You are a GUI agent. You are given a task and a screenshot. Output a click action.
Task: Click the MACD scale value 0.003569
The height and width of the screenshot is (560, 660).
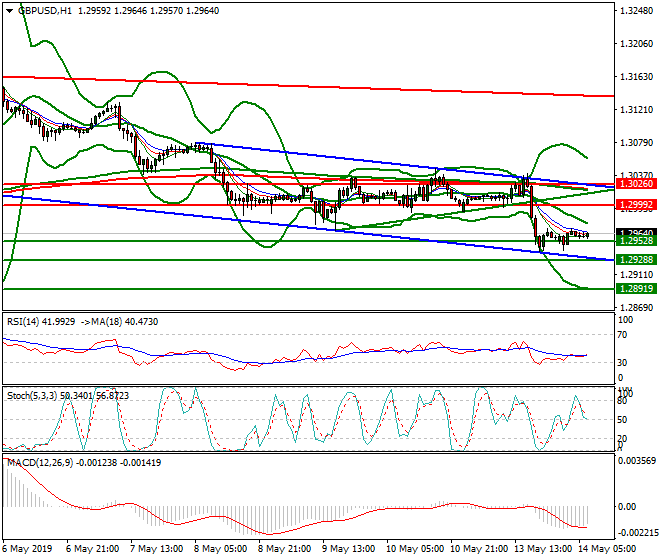pos(636,461)
